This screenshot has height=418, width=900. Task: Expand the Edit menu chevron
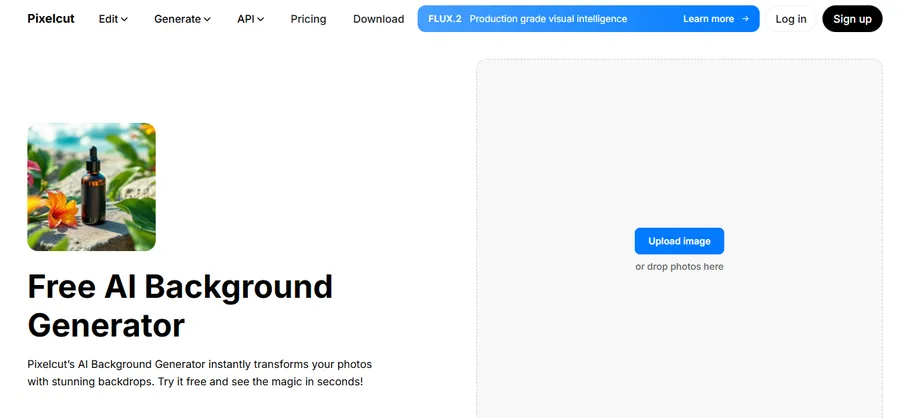[125, 20]
